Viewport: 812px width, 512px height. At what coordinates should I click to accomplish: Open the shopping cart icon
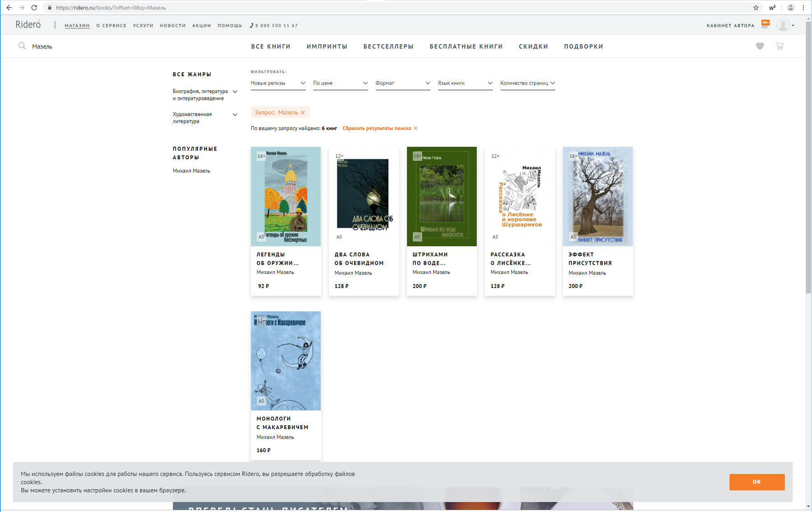coord(780,46)
